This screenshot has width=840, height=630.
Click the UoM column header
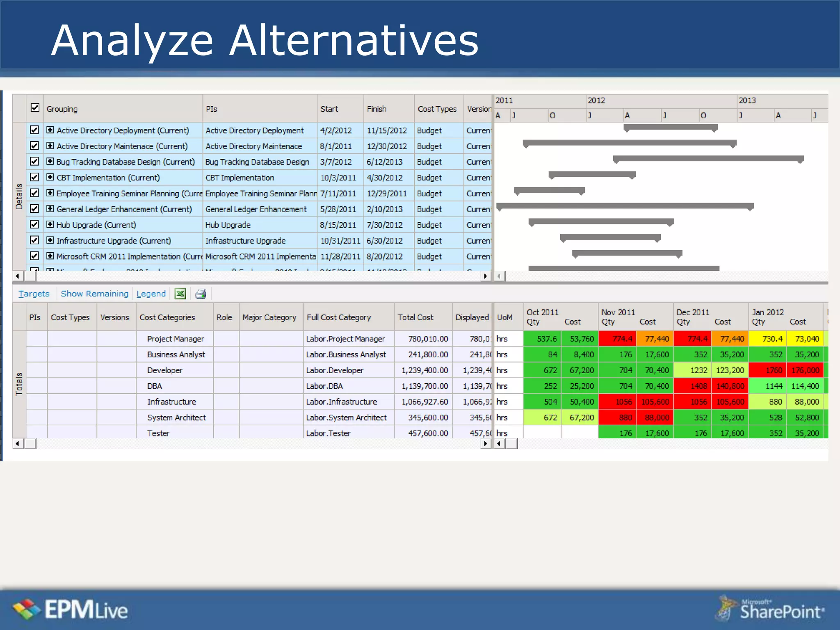[508, 317]
